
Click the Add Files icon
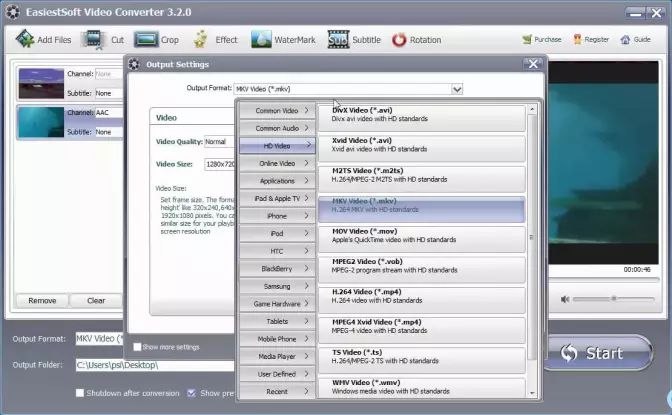coord(25,39)
